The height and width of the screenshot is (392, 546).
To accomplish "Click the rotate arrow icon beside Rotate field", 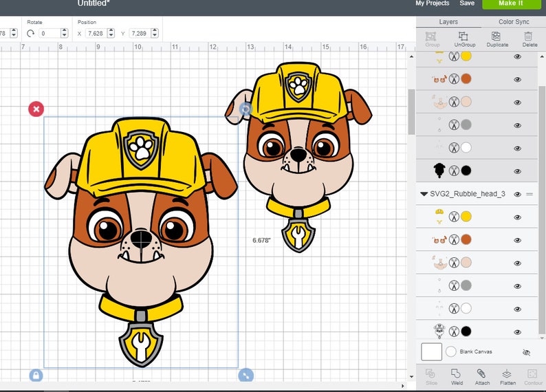I will 31,34.
